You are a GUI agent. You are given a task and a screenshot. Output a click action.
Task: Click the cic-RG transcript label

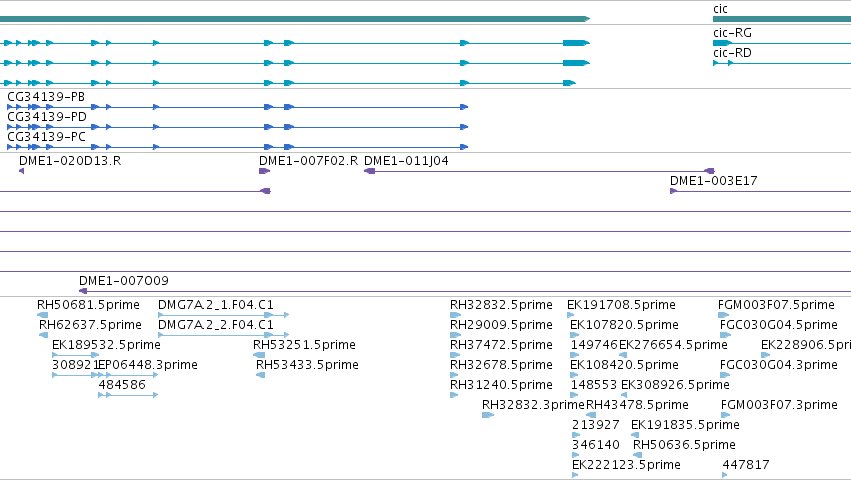(732, 33)
